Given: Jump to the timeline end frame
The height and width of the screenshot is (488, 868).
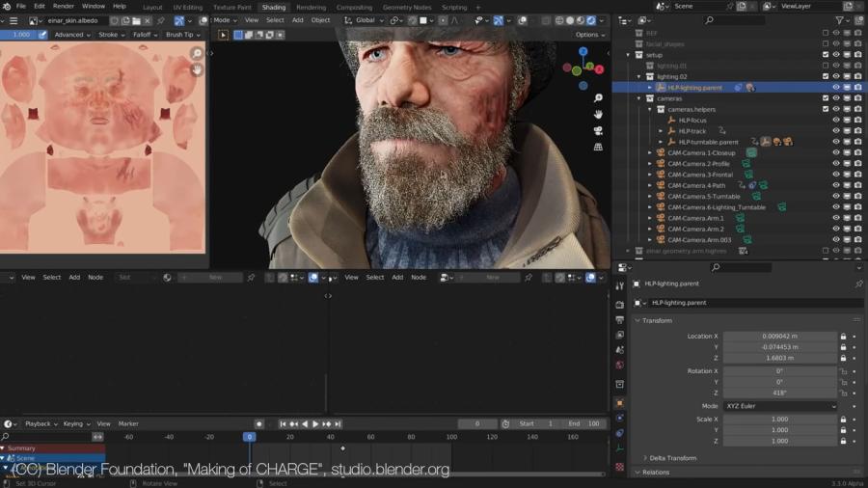Looking at the screenshot, I should pyautogui.click(x=338, y=424).
